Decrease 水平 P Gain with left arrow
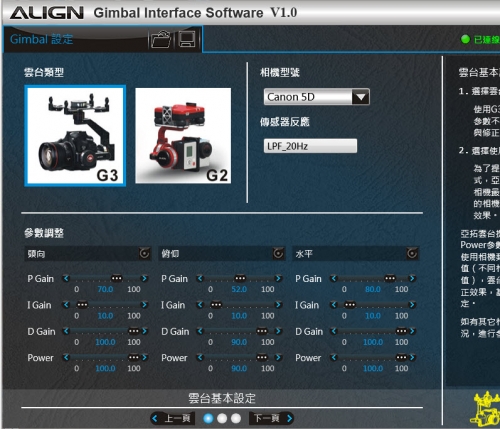The width and height of the screenshot is (500, 429). [334, 278]
